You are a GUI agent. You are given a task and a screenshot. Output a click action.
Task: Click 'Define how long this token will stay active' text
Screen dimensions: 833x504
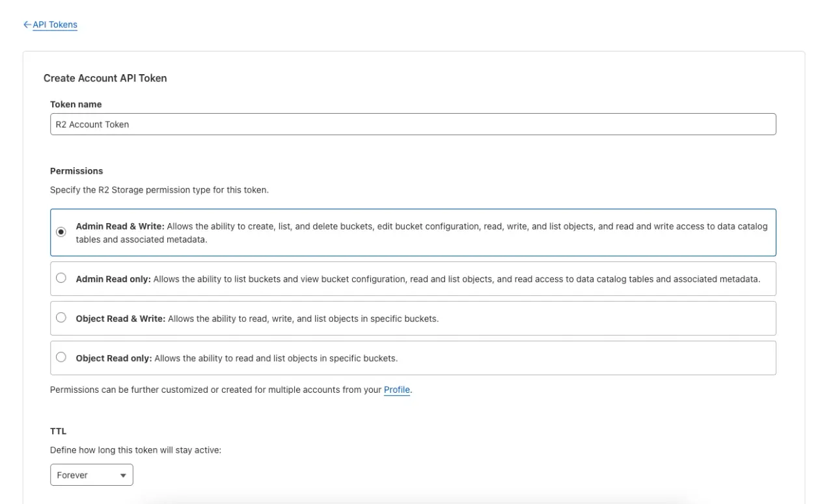tap(136, 450)
